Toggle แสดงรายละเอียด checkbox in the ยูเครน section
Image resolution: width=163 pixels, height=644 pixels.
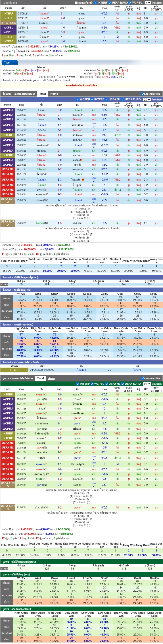(x=143, y=379)
